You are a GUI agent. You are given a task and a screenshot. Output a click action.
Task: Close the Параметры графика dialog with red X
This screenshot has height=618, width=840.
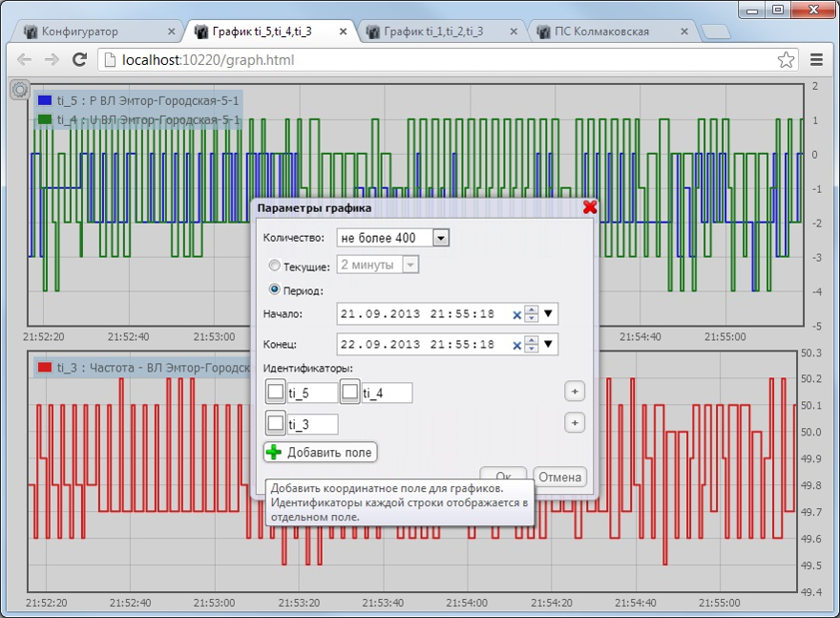589,207
